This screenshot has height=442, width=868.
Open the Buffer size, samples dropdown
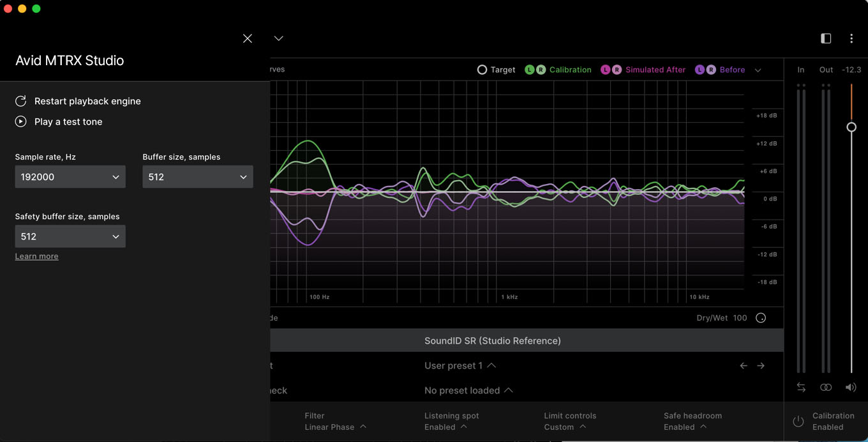[198, 177]
